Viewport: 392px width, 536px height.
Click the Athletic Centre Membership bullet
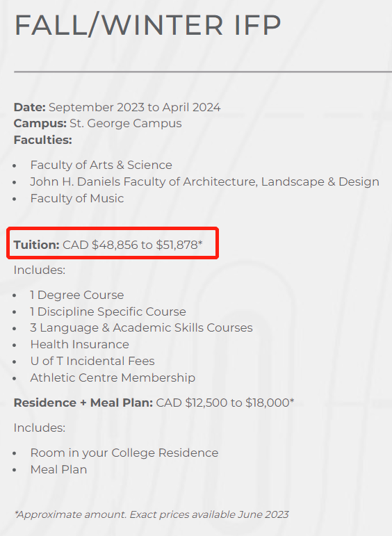[113, 377]
